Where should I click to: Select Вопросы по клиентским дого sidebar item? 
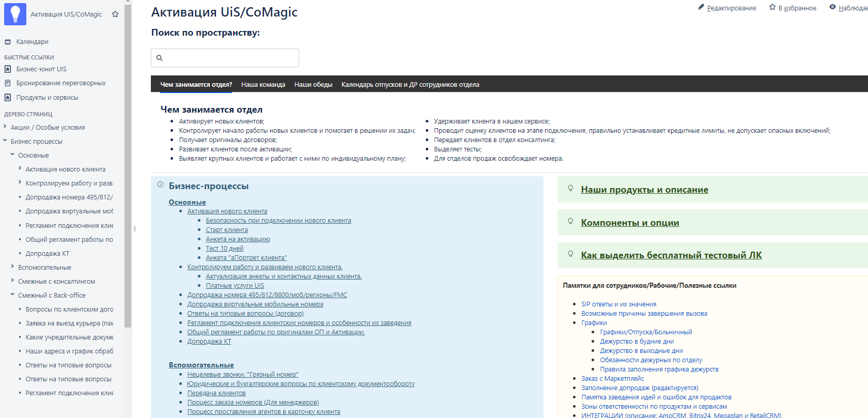(69, 309)
